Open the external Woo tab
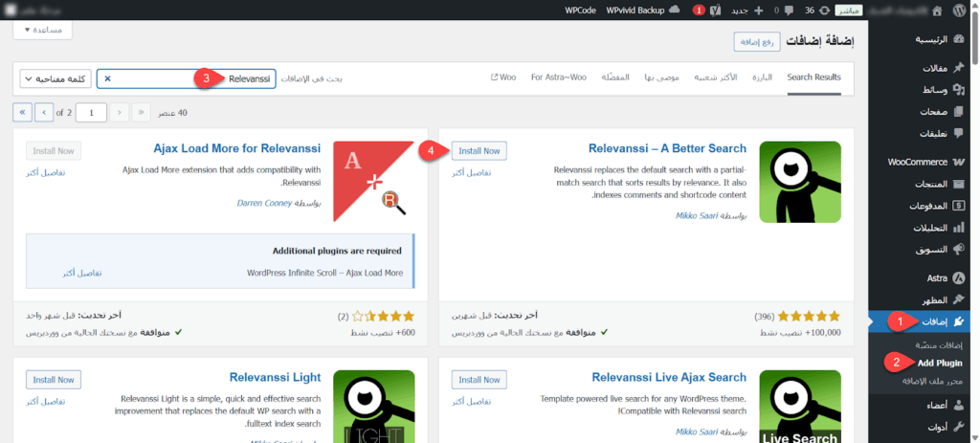Viewport: 980px width, 443px height. [503, 78]
